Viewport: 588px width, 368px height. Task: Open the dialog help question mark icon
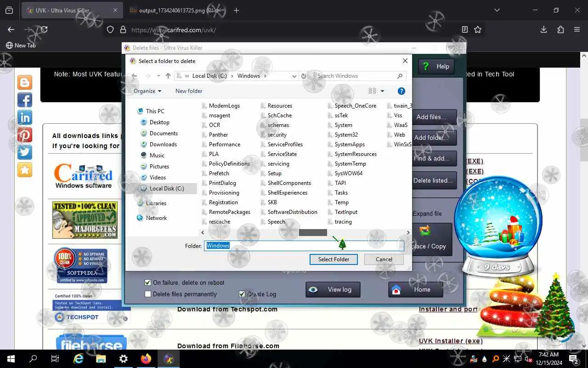(401, 91)
